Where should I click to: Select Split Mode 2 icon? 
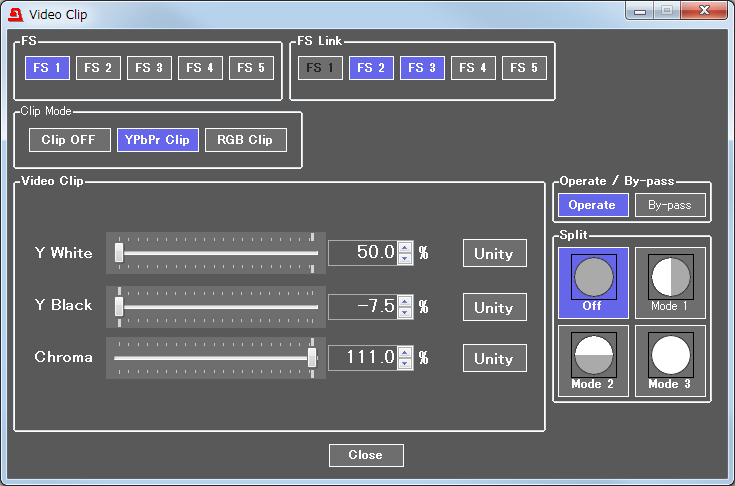[592, 353]
